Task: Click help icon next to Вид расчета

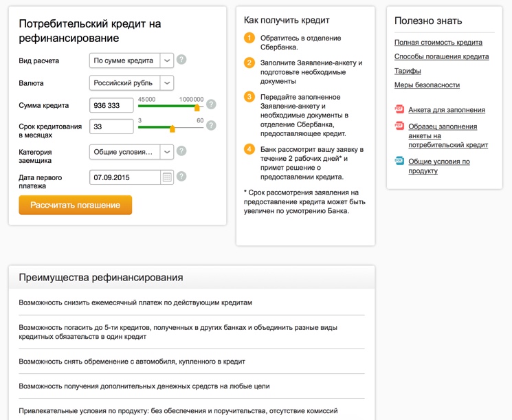Action: 181,60
